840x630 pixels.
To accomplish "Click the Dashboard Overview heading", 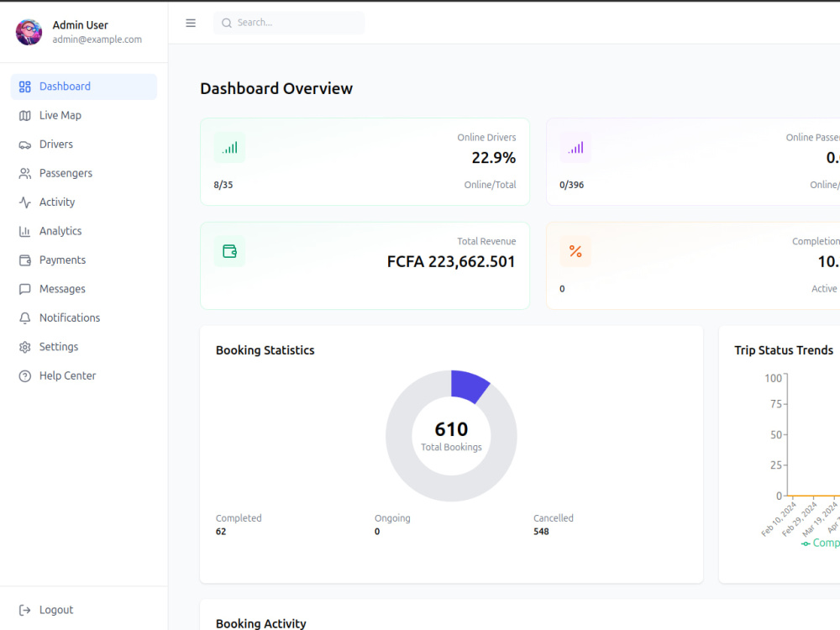I will pyautogui.click(x=276, y=88).
